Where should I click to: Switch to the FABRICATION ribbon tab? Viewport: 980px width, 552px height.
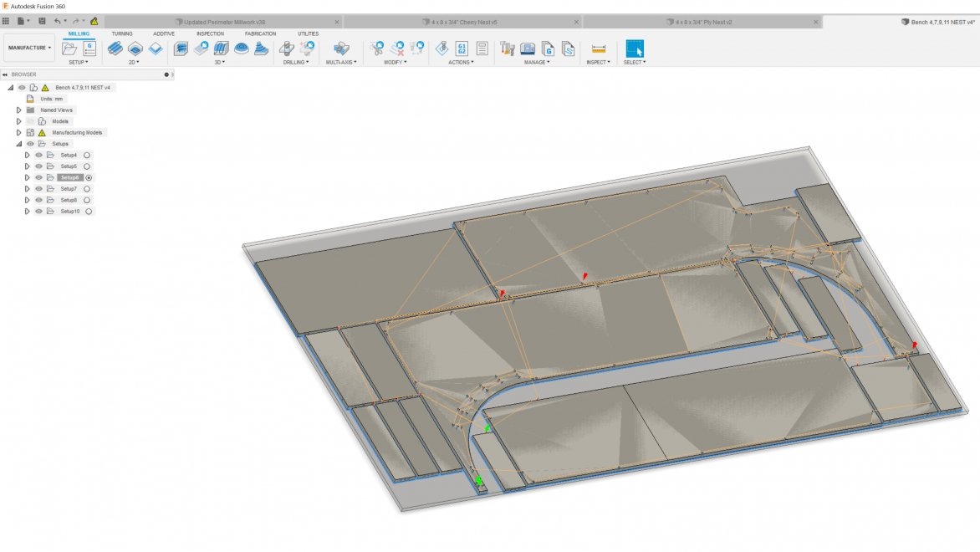[x=260, y=33]
